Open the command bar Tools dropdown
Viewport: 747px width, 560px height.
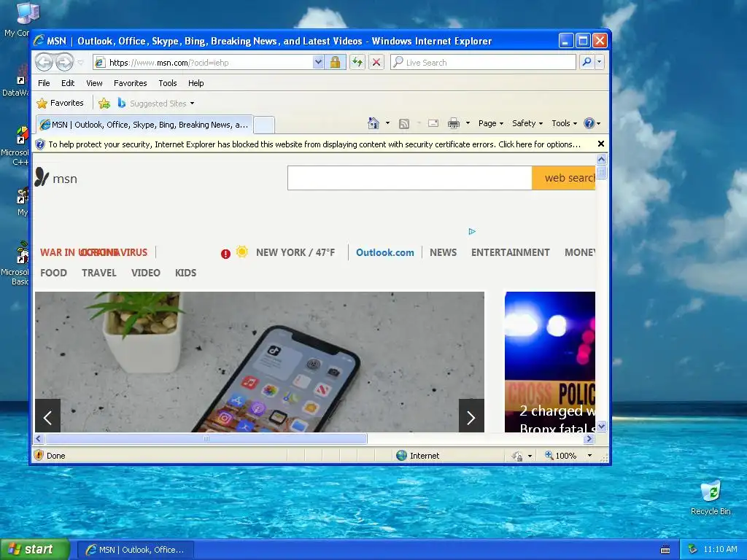(564, 123)
